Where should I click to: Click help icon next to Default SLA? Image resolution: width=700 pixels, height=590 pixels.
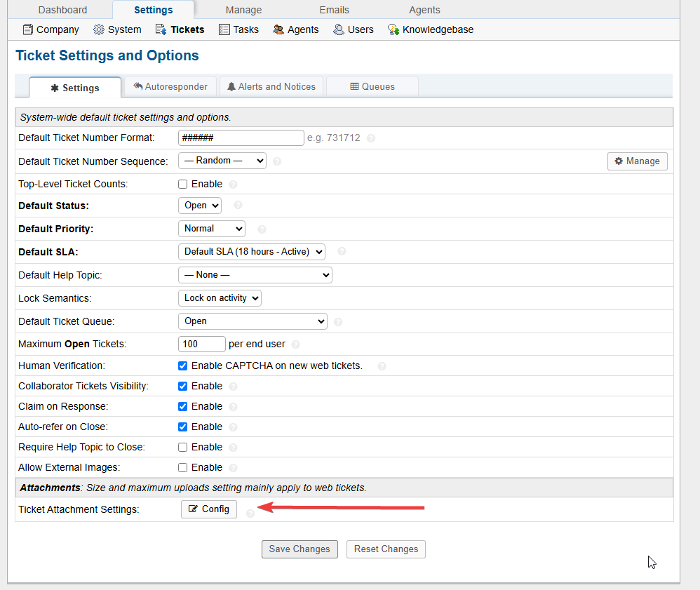[x=342, y=251]
